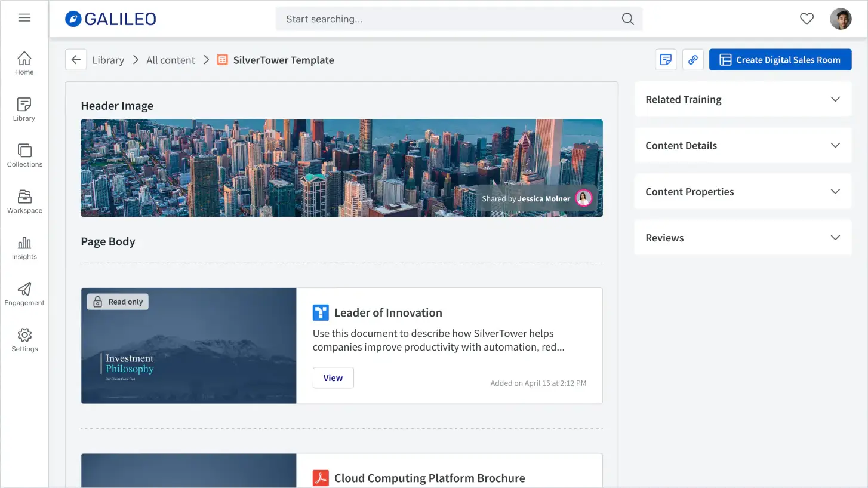Image resolution: width=868 pixels, height=488 pixels.
Task: Select All content breadcrumb link
Action: pyautogui.click(x=171, y=60)
